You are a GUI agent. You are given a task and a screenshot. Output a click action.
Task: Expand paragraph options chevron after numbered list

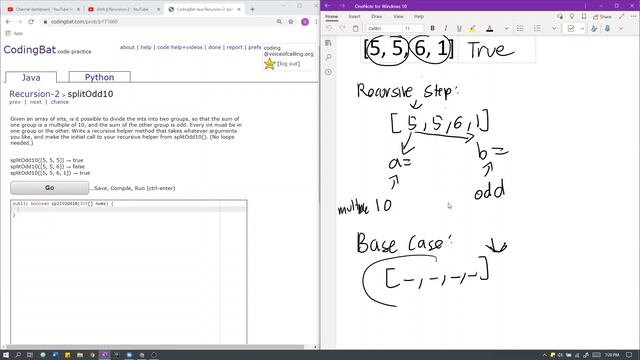[554, 28]
